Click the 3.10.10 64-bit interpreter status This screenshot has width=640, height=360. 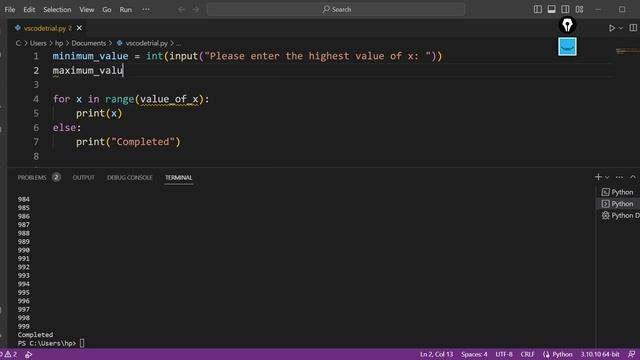click(x=600, y=354)
